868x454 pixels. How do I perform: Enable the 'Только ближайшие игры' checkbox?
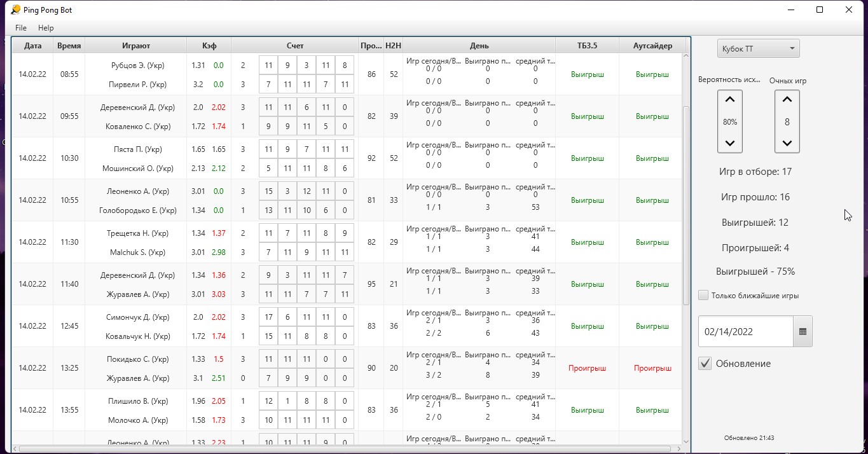tap(703, 295)
